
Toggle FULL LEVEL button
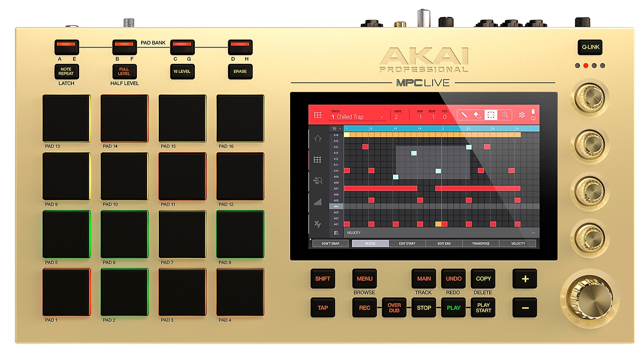click(x=124, y=72)
